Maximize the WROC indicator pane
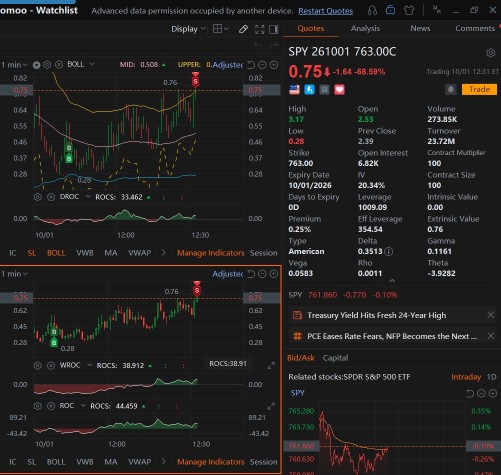This screenshot has height=475, width=501. [x=271, y=366]
